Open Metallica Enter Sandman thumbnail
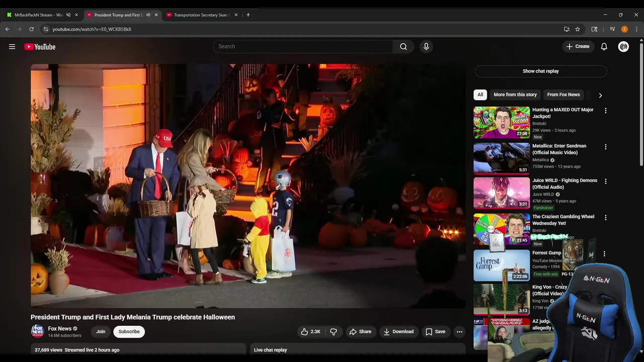This screenshot has width=644, height=362. pyautogui.click(x=502, y=158)
